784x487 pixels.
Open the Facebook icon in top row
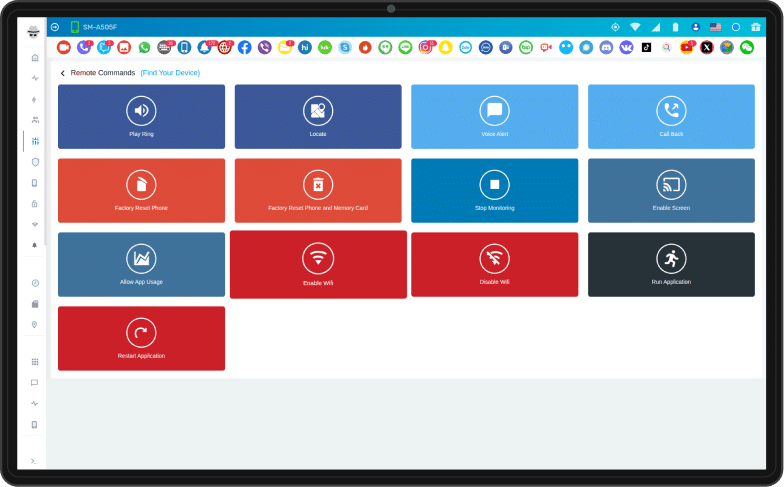click(x=244, y=48)
